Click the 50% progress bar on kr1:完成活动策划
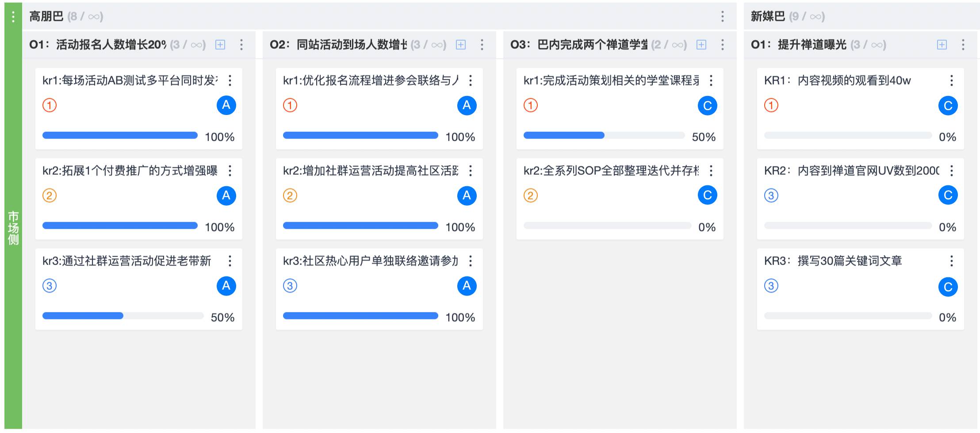 point(604,135)
